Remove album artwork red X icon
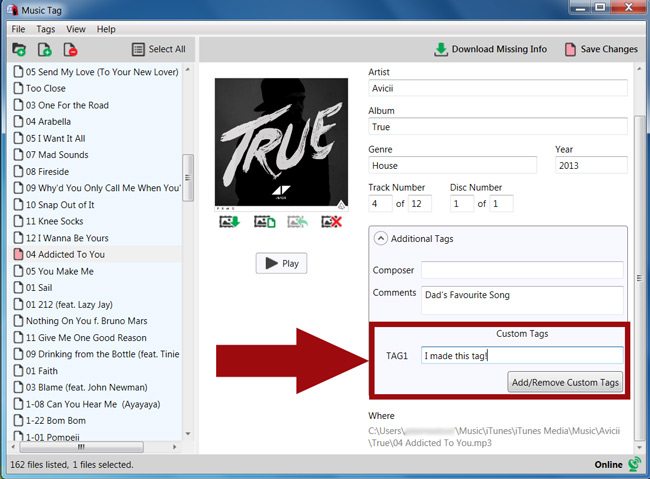650x479 pixels. click(x=332, y=222)
